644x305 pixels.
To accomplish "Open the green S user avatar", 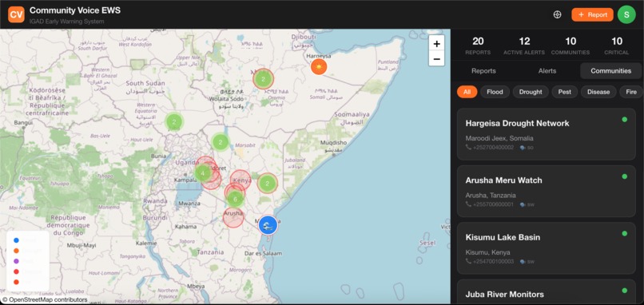I will 626,15.
